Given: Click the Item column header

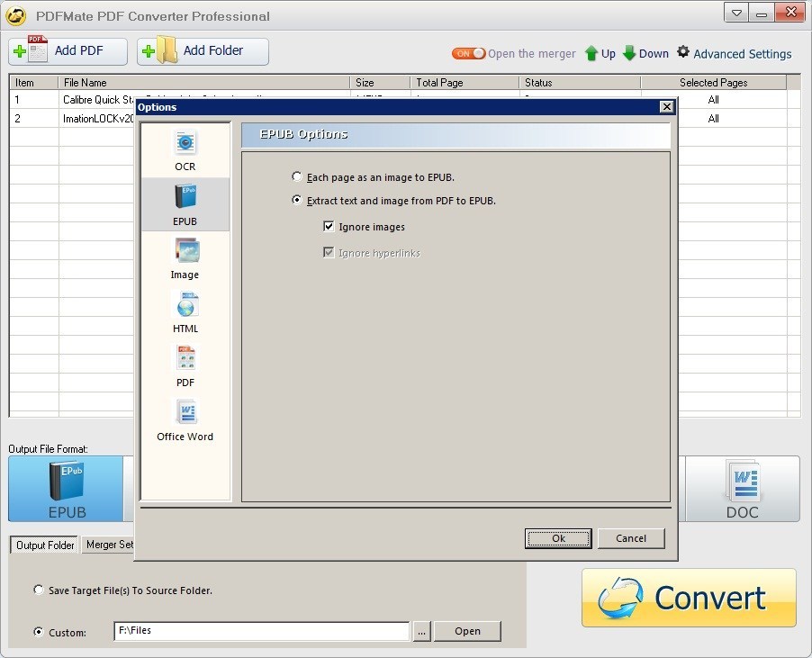Looking at the screenshot, I should point(33,82).
